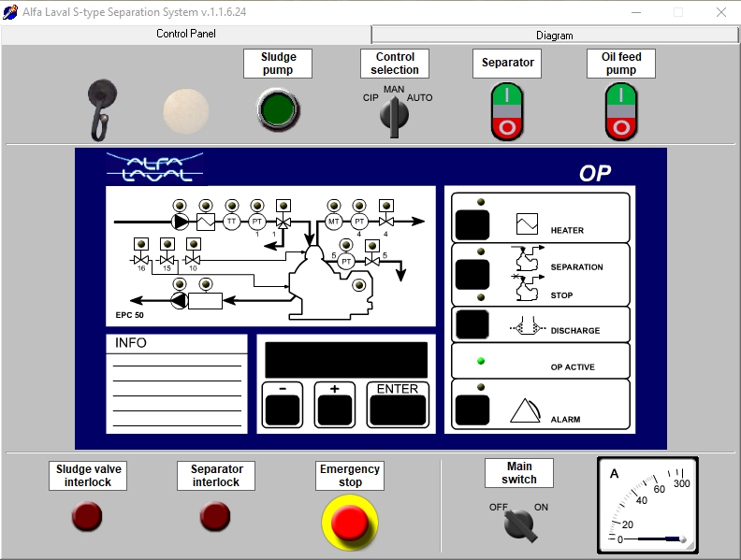Minimize the Alfa Laval window

[636, 12]
